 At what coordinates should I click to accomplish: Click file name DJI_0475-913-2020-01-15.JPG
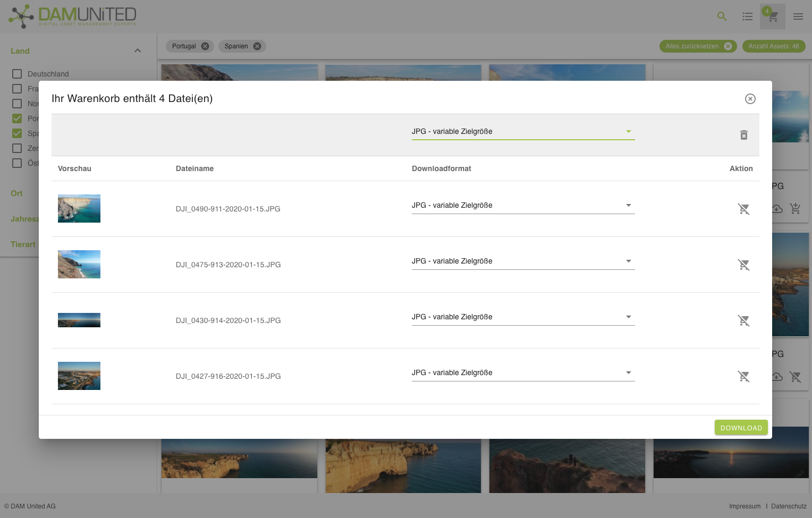pos(228,265)
